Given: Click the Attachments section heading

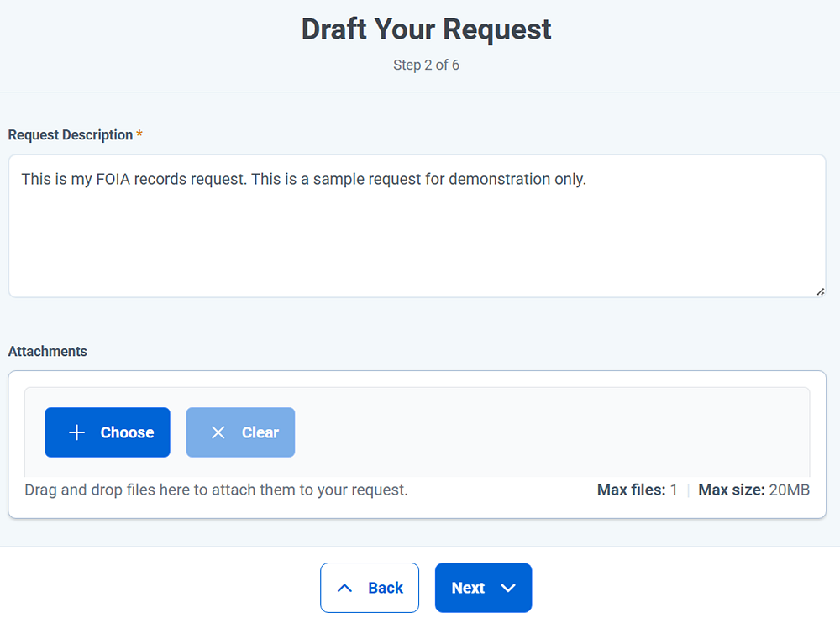Looking at the screenshot, I should pyautogui.click(x=47, y=351).
